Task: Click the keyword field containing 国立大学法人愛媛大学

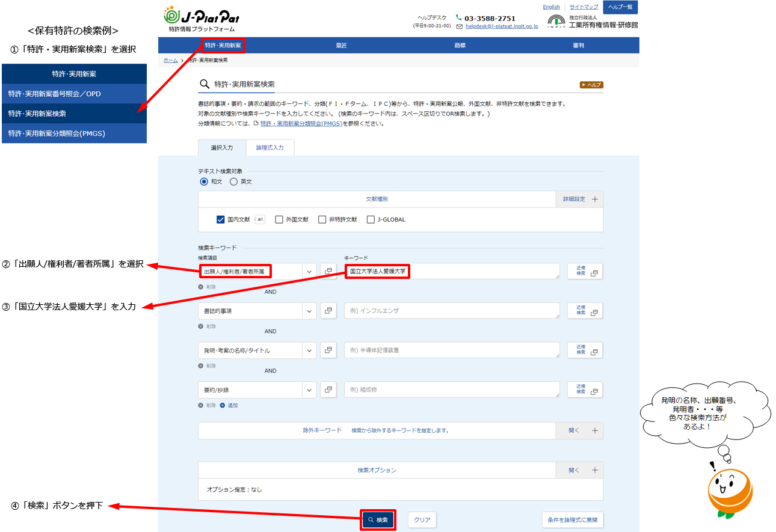Action: [x=452, y=272]
